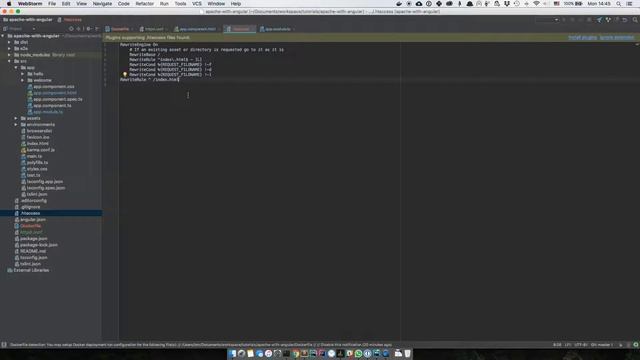
Task: Expand the environments folder
Action: (16, 124)
